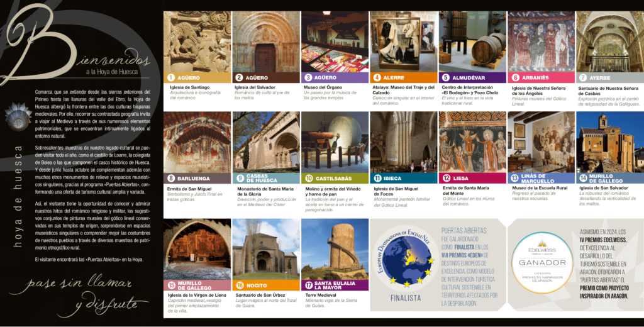Open the Iglesia de San Salvador exterior photo

pyautogui.click(x=610, y=142)
